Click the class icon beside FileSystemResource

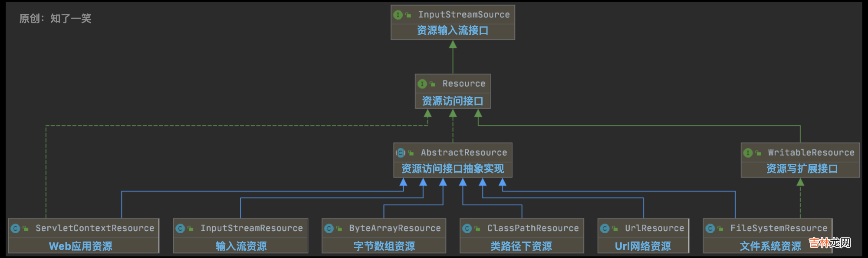[x=710, y=228]
